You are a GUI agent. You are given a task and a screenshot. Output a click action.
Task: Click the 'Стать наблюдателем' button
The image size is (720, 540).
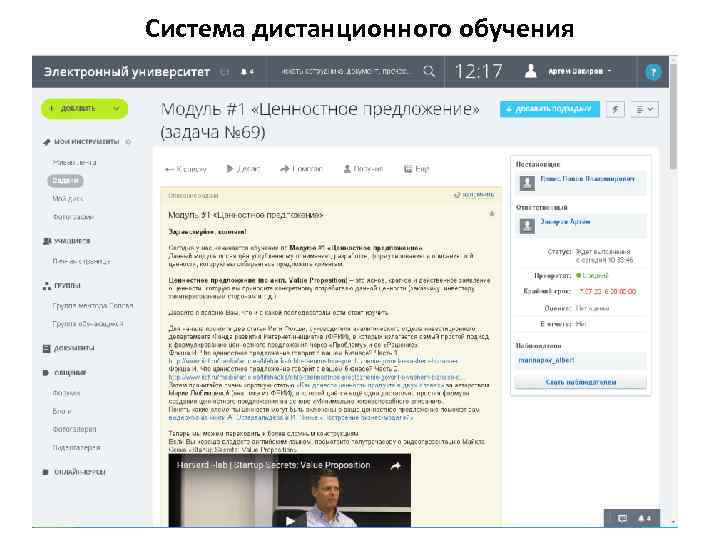[x=580, y=382]
